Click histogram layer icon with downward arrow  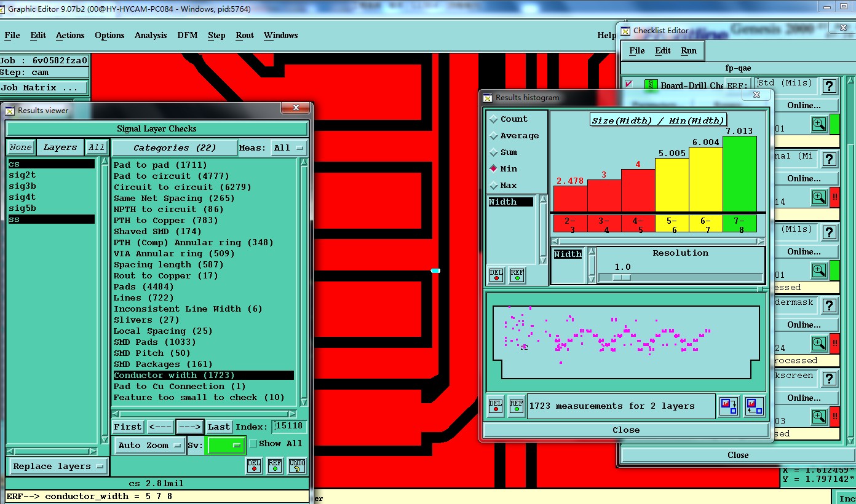coord(729,406)
